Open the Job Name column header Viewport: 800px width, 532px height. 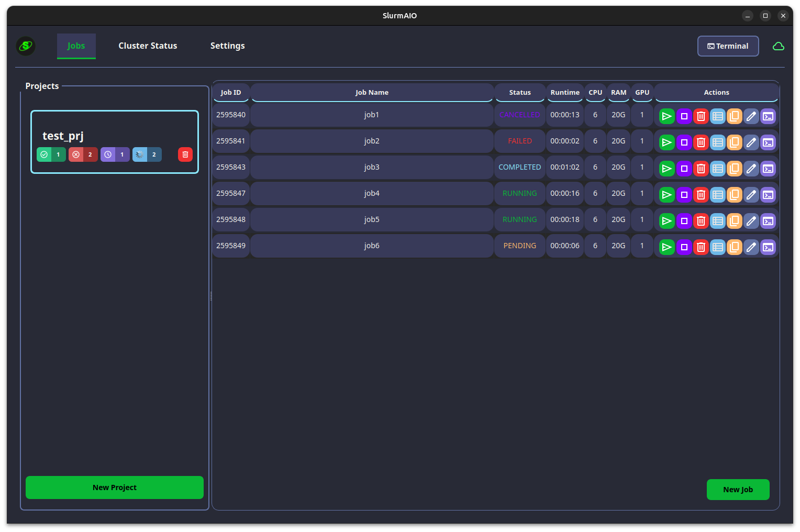click(x=372, y=92)
